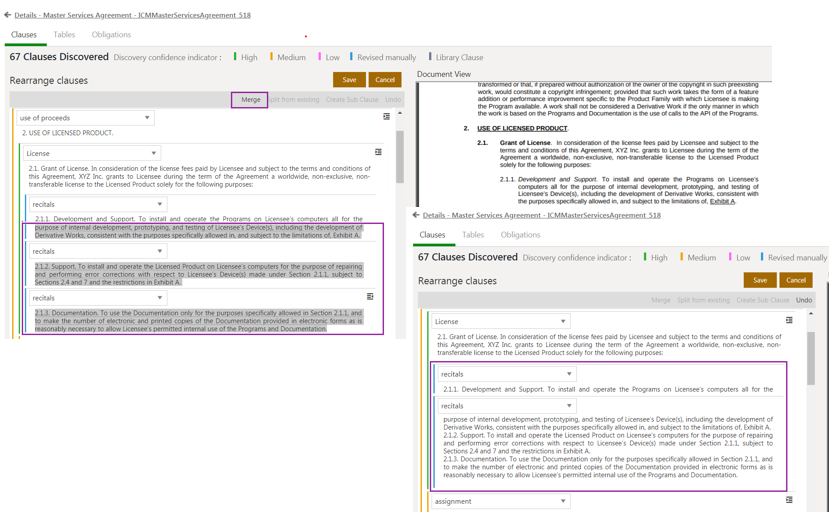This screenshot has width=829, height=512.
Task: Select the Clauses tab in the left panel
Action: [24, 35]
